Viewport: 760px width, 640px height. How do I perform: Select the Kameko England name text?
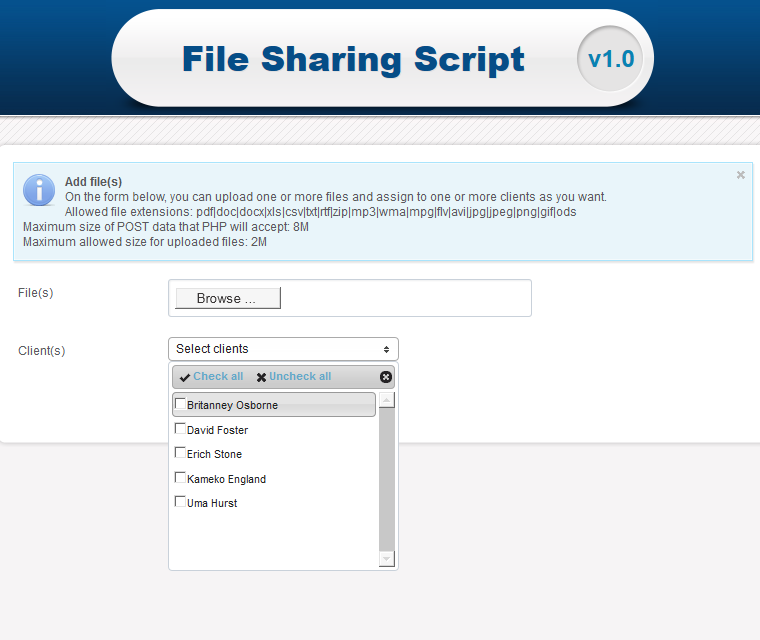tap(226, 480)
